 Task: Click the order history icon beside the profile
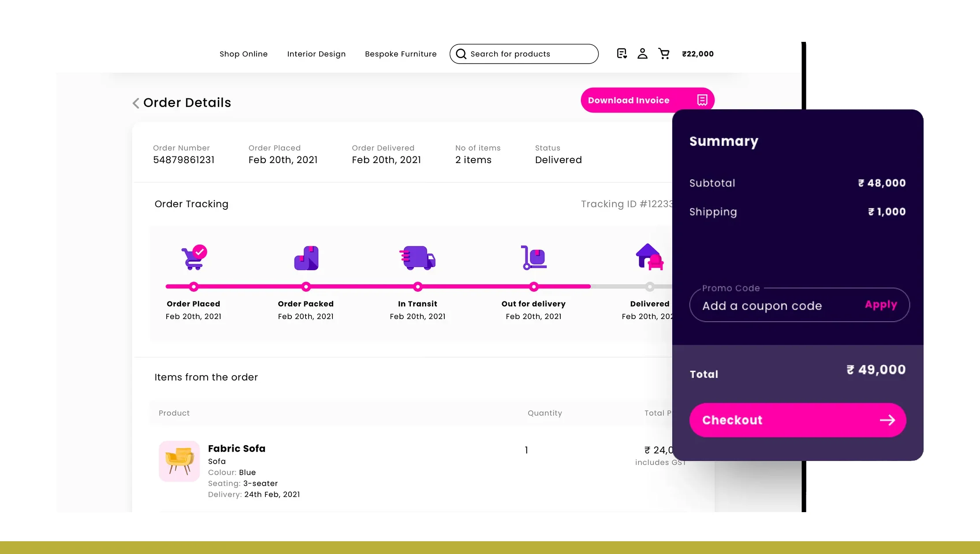coord(622,53)
